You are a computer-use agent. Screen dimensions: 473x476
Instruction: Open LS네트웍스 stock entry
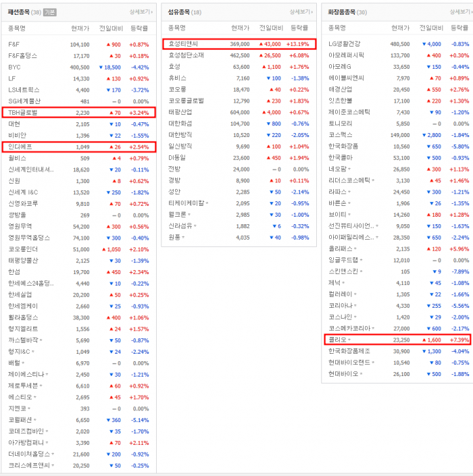tap(24, 90)
